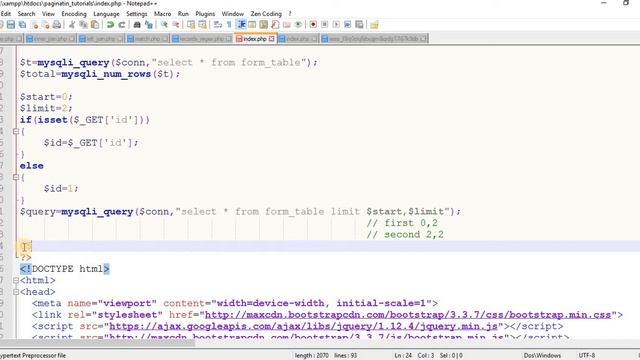Switch to the left_join.php tab
Screen dimensions: 640x360
[100, 39]
